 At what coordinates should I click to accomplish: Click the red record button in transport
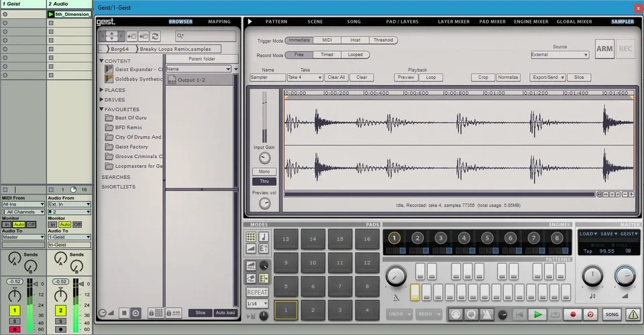[x=572, y=314]
